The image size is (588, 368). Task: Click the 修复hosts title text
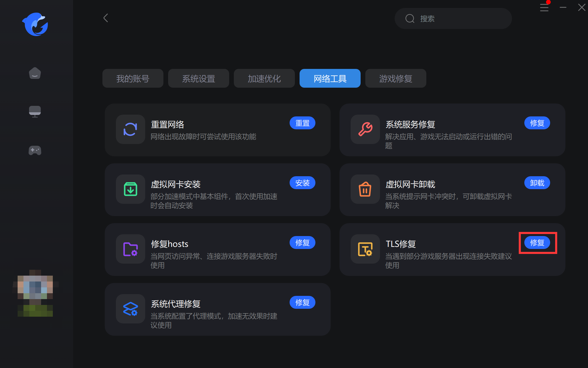pyautogui.click(x=170, y=244)
